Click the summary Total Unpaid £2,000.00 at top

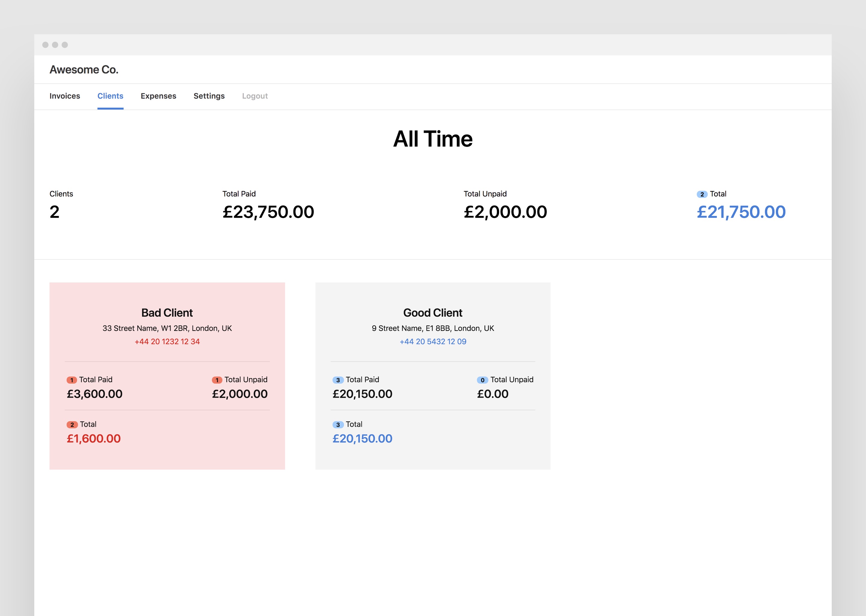505,212
